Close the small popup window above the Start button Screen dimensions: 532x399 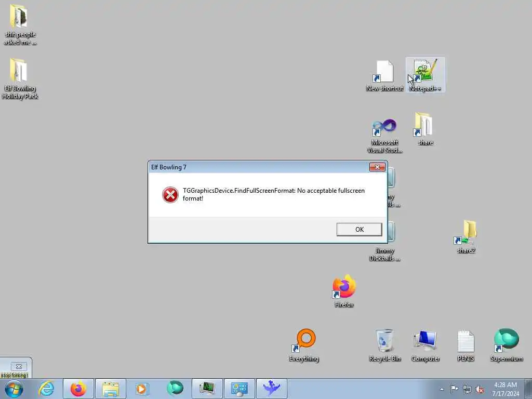(19, 366)
